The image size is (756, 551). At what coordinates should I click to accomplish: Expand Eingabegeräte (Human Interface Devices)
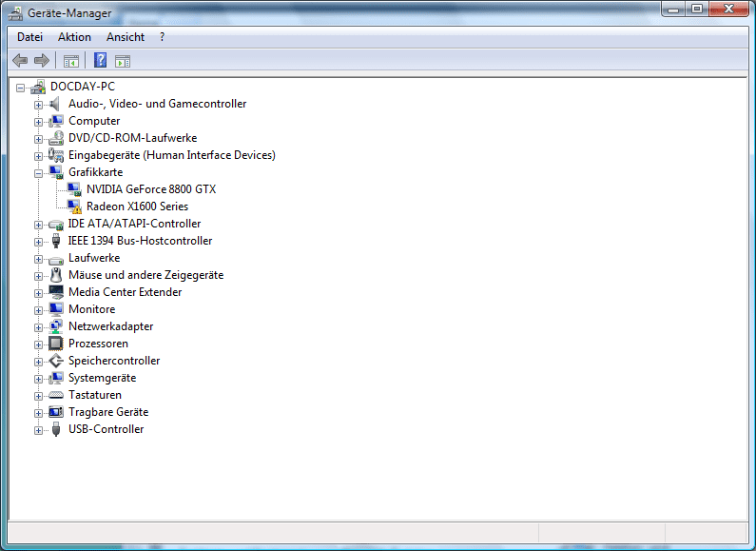point(38,156)
